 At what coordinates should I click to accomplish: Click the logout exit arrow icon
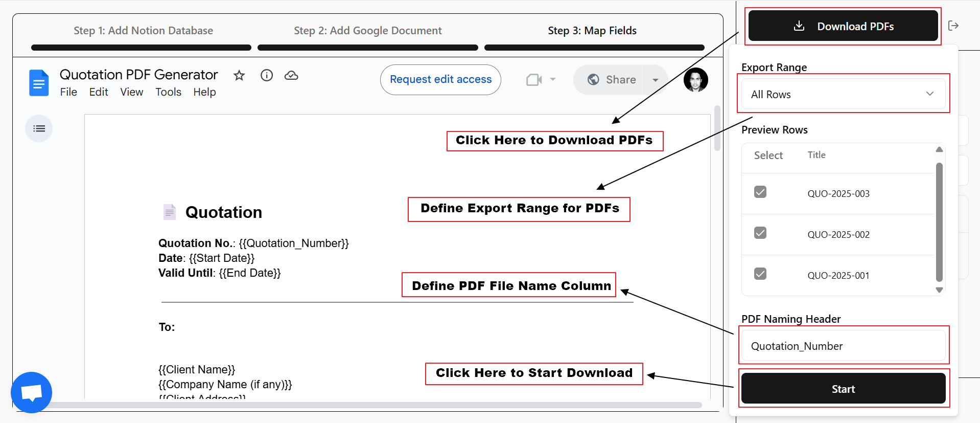tap(953, 26)
